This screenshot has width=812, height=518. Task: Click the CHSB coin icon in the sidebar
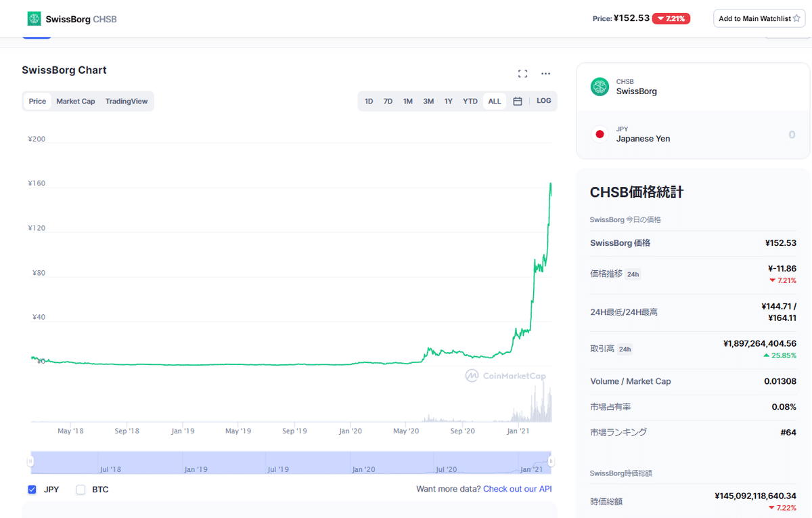(x=599, y=87)
